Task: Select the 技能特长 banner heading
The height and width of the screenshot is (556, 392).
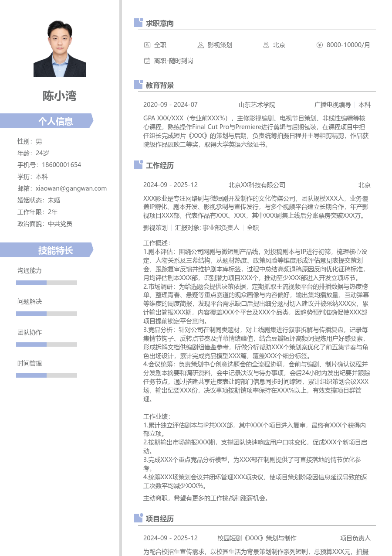Action: point(47,250)
